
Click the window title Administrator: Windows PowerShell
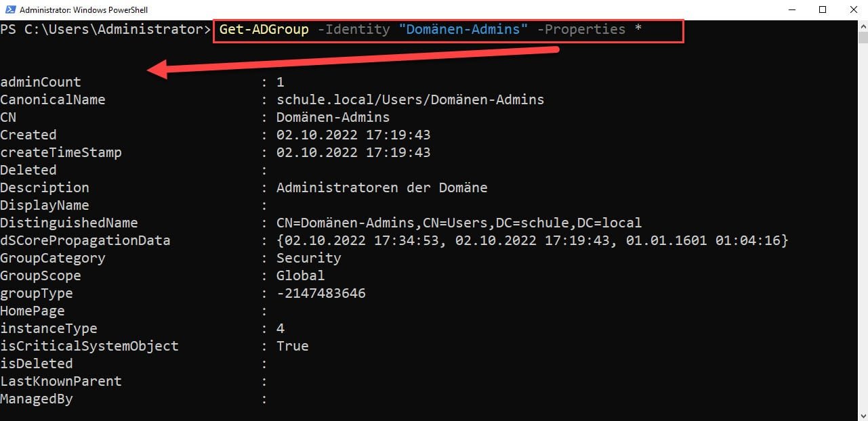pyautogui.click(x=85, y=9)
